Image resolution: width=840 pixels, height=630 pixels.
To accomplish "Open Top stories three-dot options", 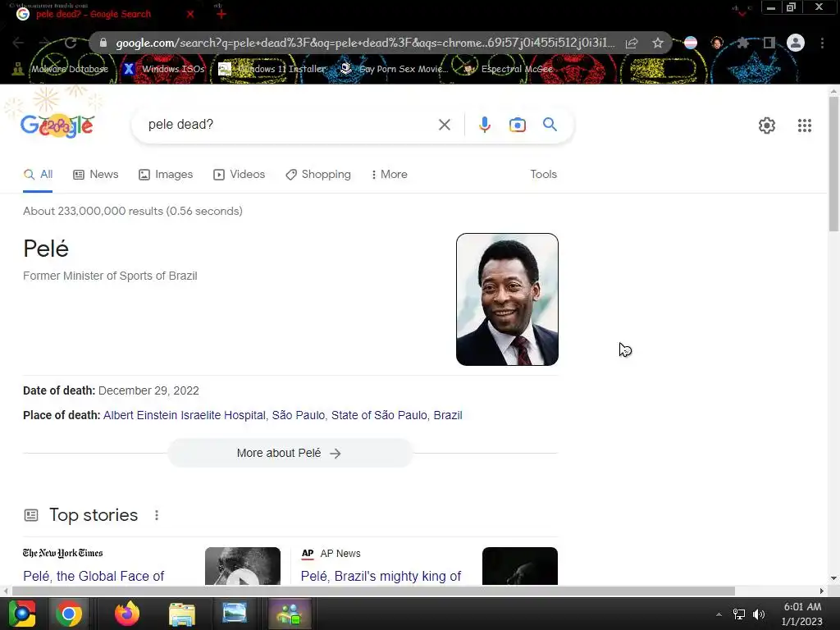I will tap(157, 515).
